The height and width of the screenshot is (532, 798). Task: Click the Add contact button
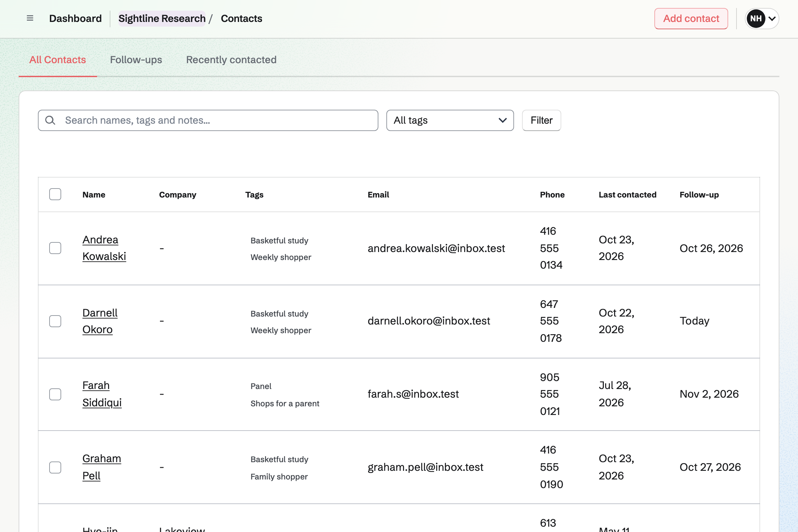pos(691,18)
